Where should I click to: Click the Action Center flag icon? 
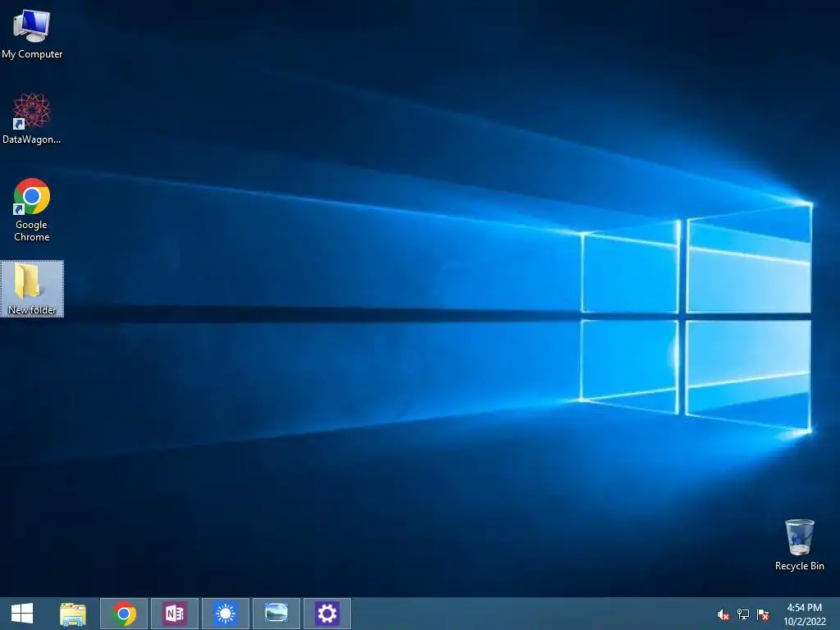[x=763, y=614]
